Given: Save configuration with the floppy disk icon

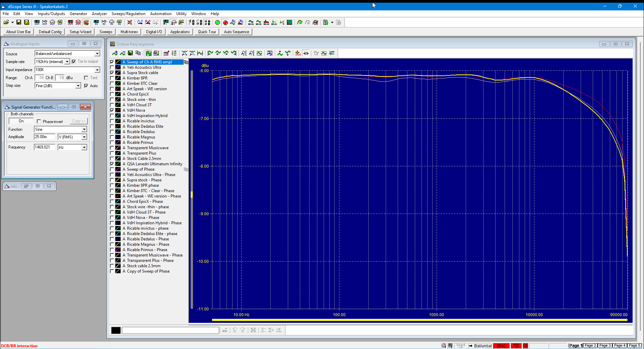Looking at the screenshot, I should (x=19, y=22).
